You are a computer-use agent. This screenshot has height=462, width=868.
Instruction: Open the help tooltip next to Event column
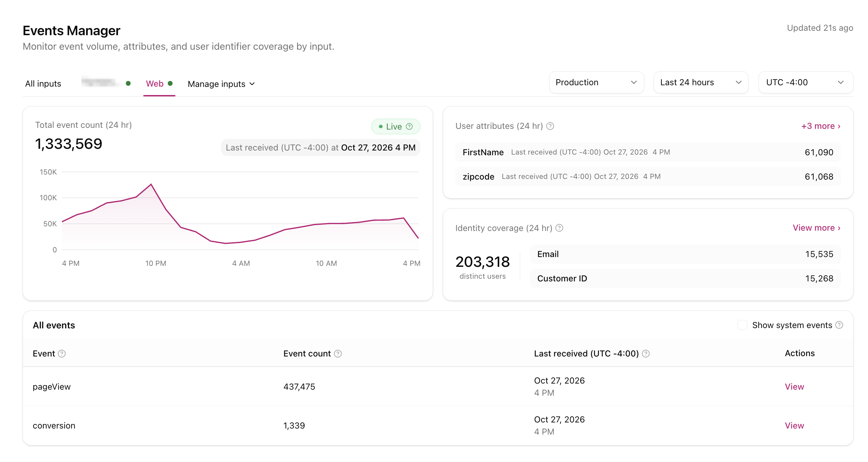coord(62,354)
